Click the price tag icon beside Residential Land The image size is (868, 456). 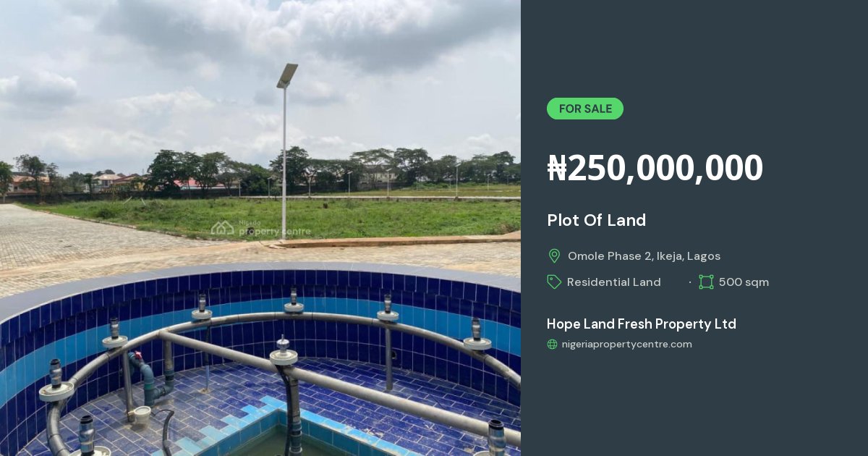tap(554, 282)
